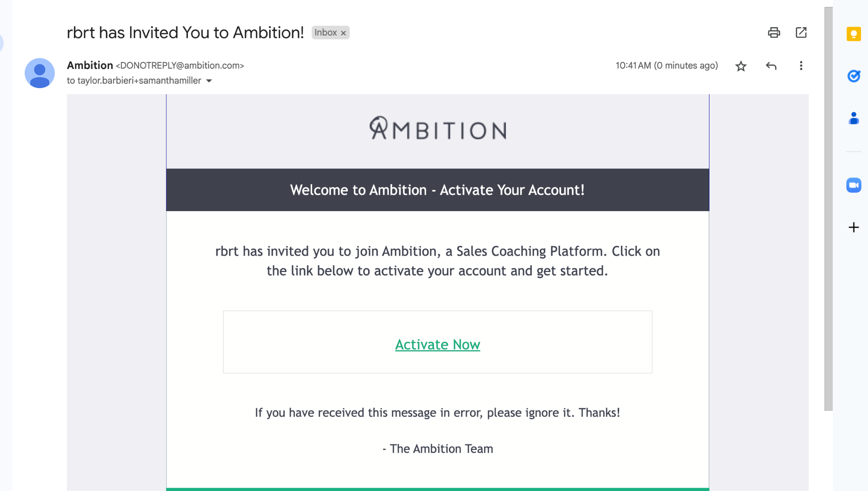The height and width of the screenshot is (491, 868).
Task: Print this email with the printer icon
Action: coord(774,33)
